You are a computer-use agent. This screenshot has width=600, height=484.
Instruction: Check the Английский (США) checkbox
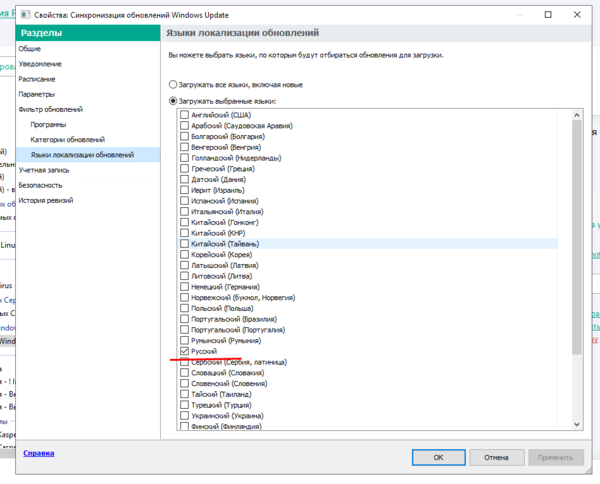tap(184, 114)
